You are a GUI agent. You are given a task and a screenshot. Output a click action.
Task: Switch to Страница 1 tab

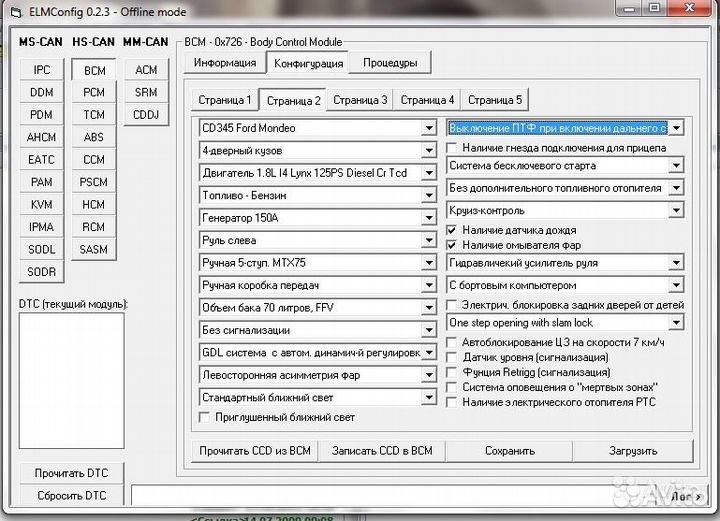[224, 100]
